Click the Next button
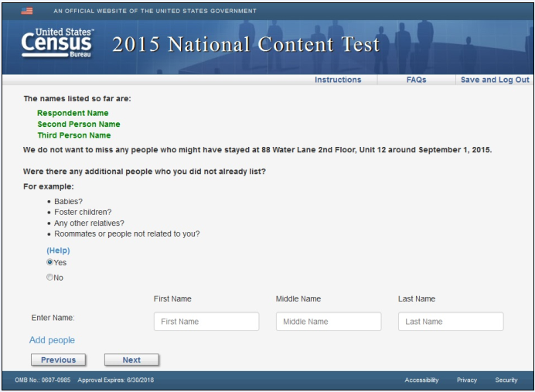 pyautogui.click(x=131, y=360)
